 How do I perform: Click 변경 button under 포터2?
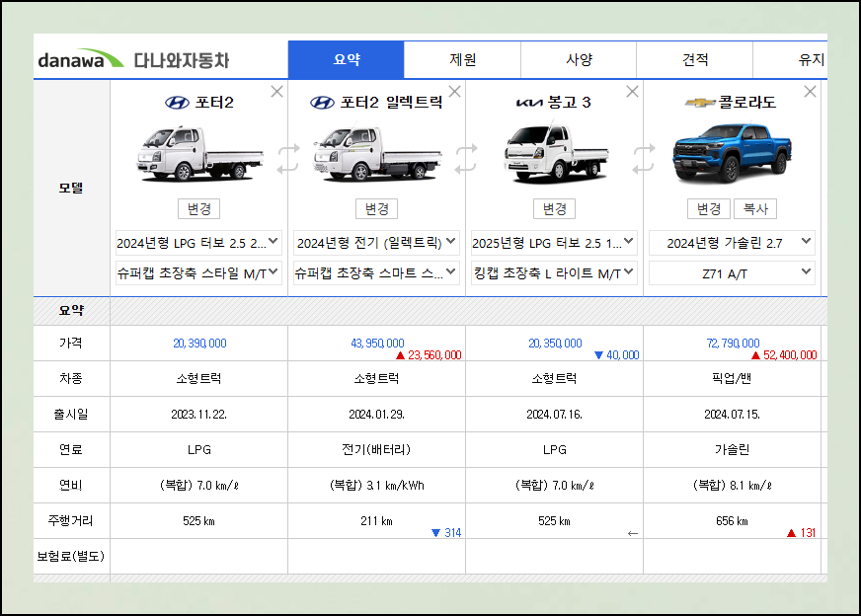pyautogui.click(x=198, y=208)
